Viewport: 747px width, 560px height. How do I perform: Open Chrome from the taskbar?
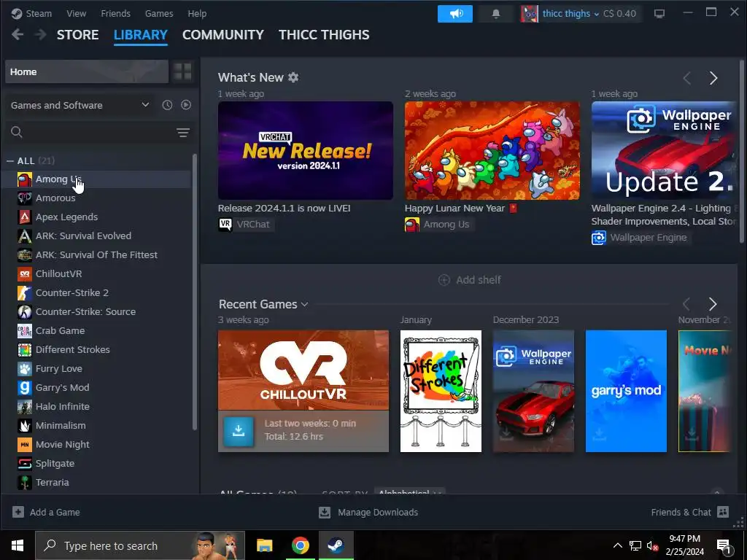(x=300, y=545)
